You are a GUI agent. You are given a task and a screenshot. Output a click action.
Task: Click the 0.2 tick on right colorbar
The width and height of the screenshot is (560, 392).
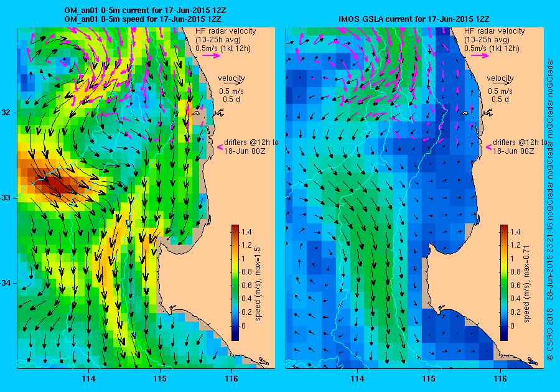coord(515,312)
